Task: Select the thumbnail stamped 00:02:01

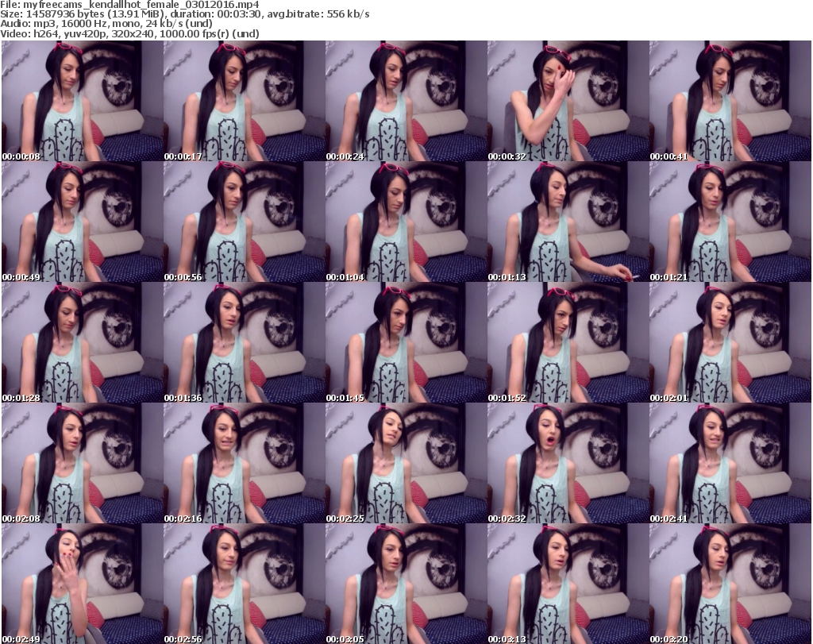Action: coord(730,342)
